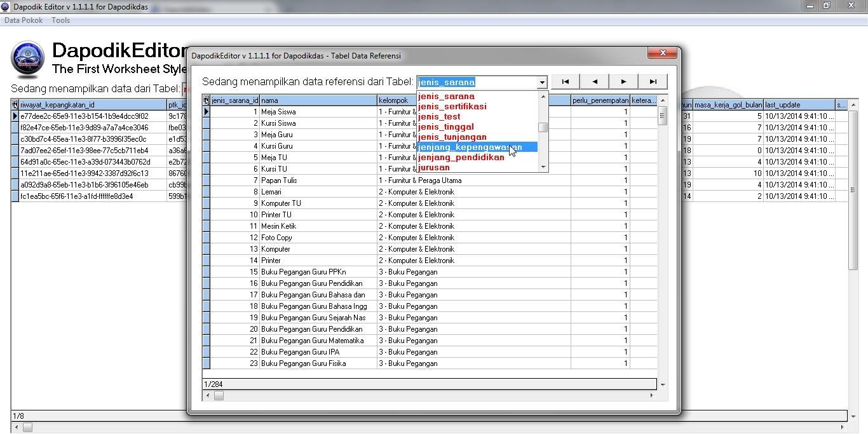Select a092d9a8-65eb-11e3-b1b6-3f96105e46eb cell
The image size is (868, 434).
(x=93, y=185)
